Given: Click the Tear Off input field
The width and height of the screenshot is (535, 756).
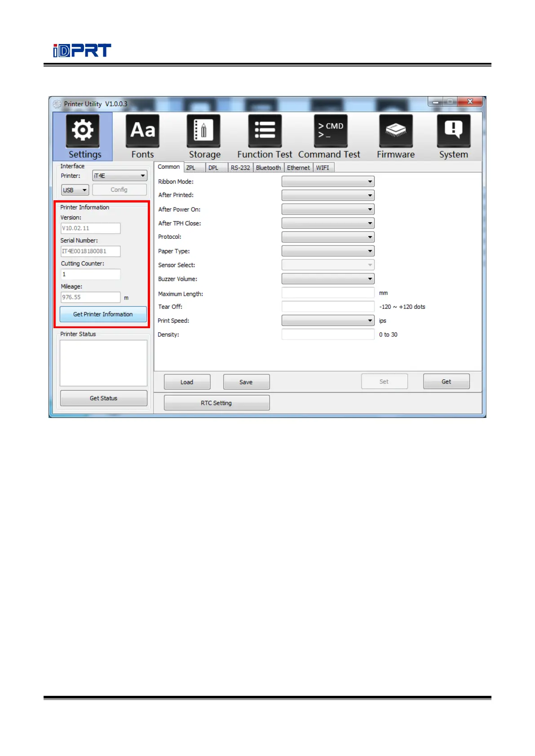Looking at the screenshot, I should click(328, 307).
